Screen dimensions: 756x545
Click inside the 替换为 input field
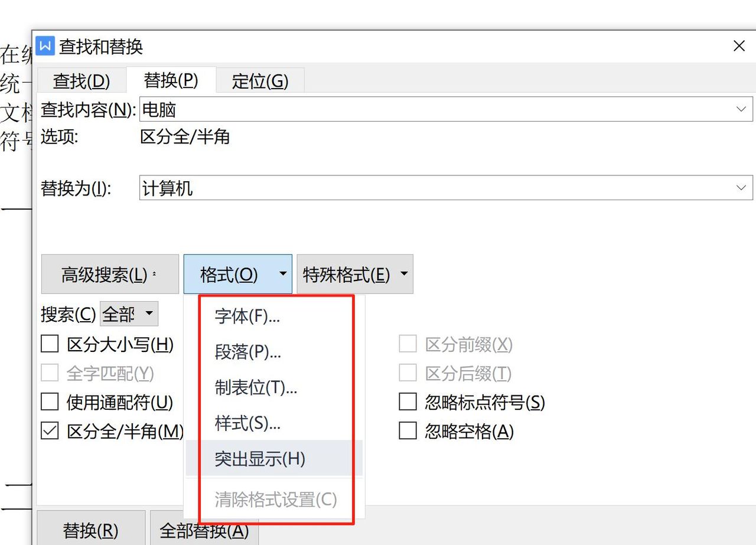[413, 187]
